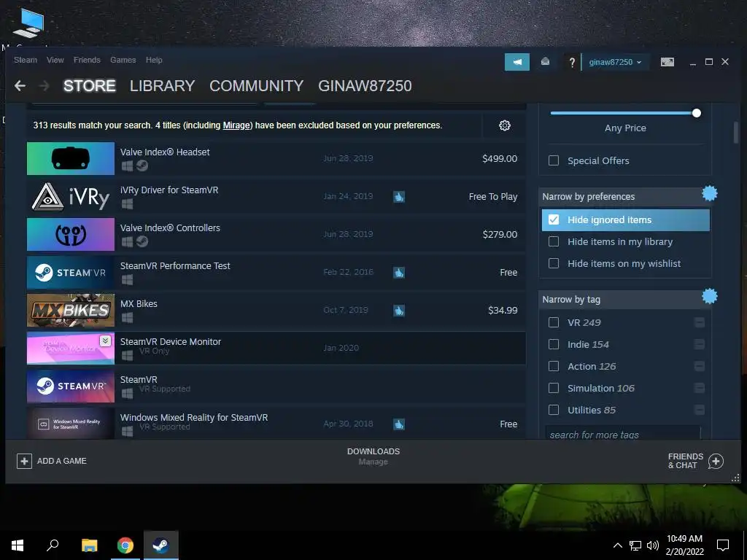Click Valve Index Controllers thumbnail
This screenshot has height=560, width=747.
(71, 234)
